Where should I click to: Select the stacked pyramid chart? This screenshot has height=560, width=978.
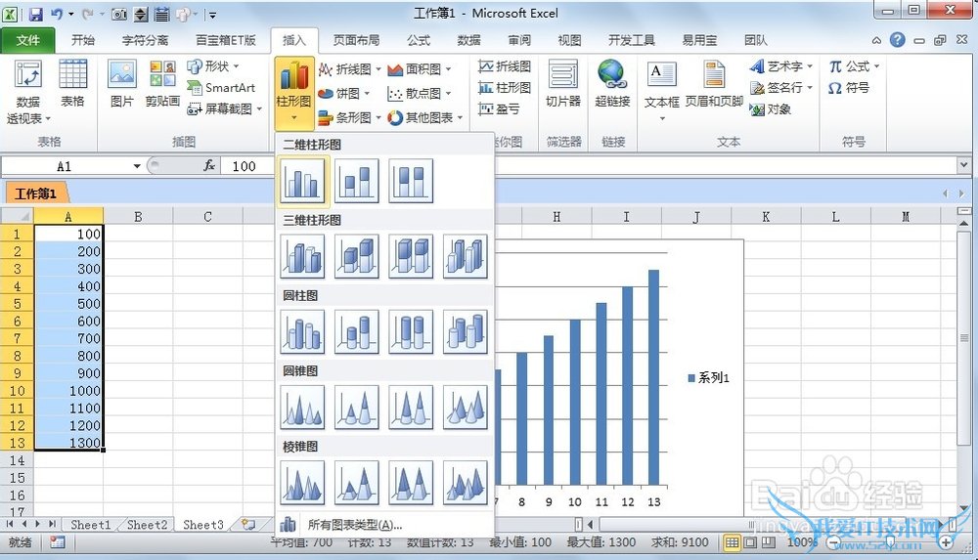[356, 483]
